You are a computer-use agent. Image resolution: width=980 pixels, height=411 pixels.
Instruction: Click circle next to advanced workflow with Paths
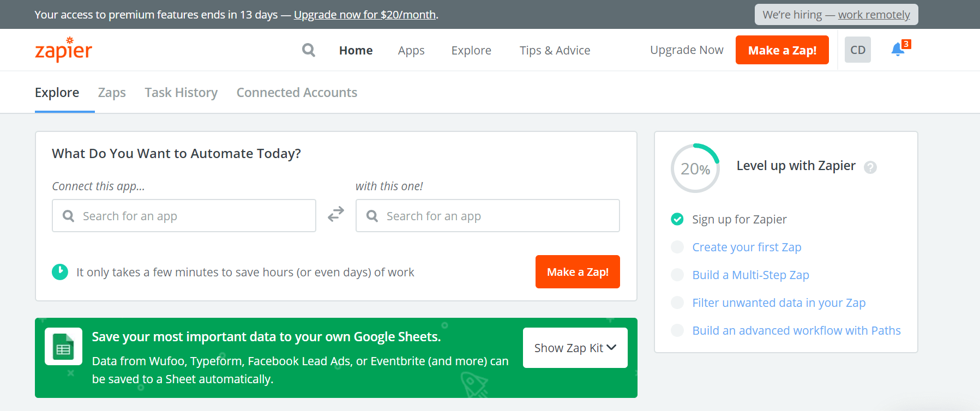pos(677,330)
